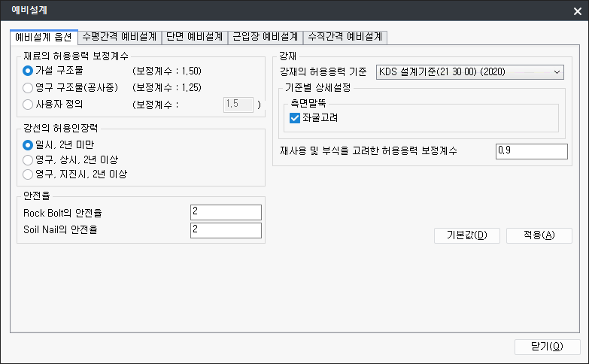Select 영구, 상시, 2년 이상 option
This screenshot has height=364, width=589.
pyautogui.click(x=29, y=159)
